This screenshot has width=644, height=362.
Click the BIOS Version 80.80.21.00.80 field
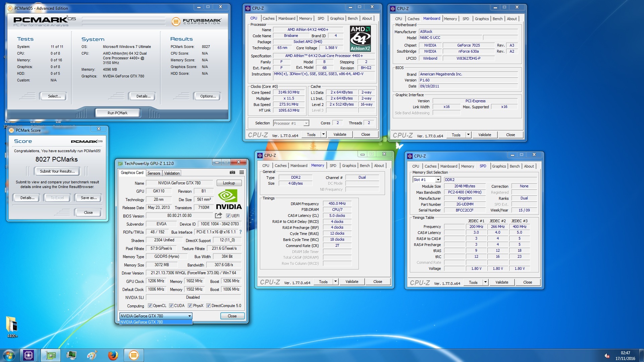pyautogui.click(x=179, y=216)
